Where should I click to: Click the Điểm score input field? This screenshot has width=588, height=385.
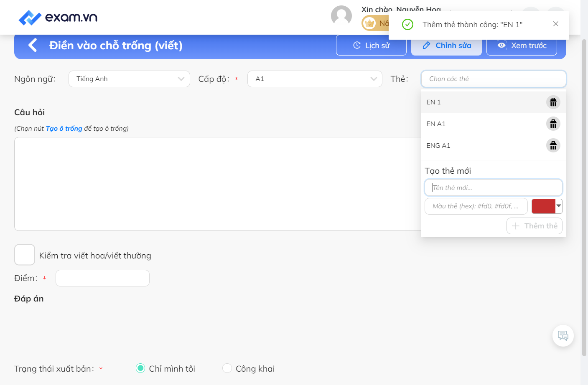102,278
